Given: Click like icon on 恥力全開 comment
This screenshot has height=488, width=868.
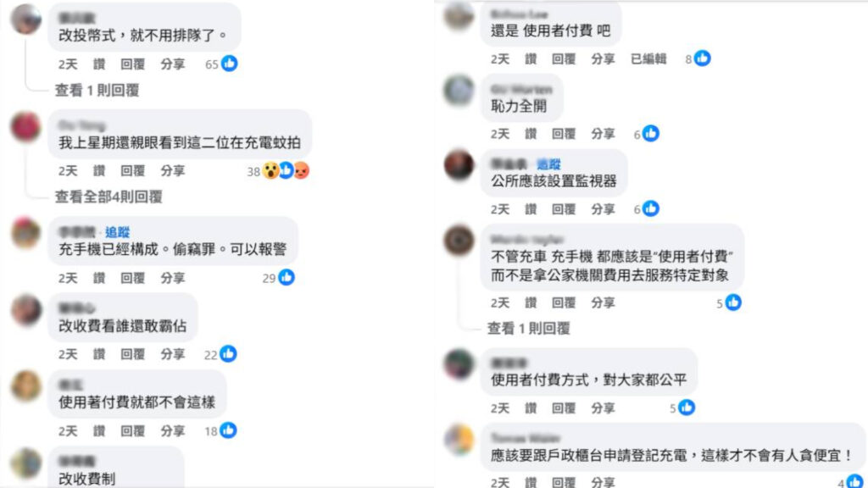Looking at the screenshot, I should [651, 133].
